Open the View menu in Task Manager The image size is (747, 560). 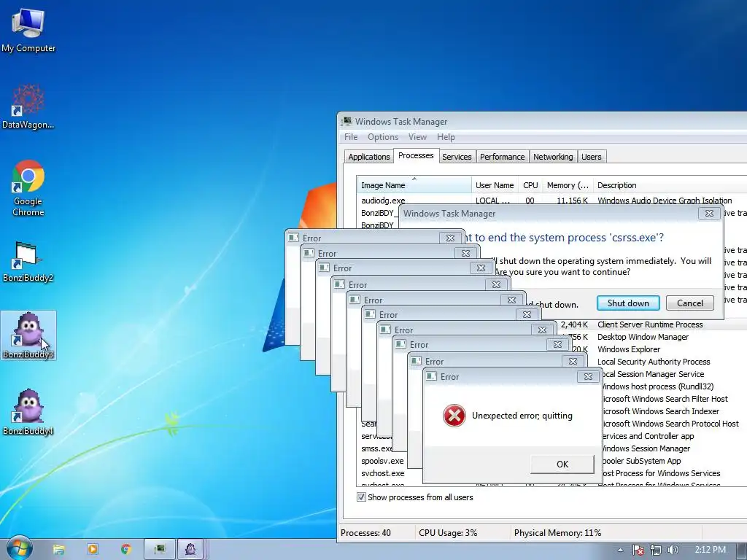[417, 137]
